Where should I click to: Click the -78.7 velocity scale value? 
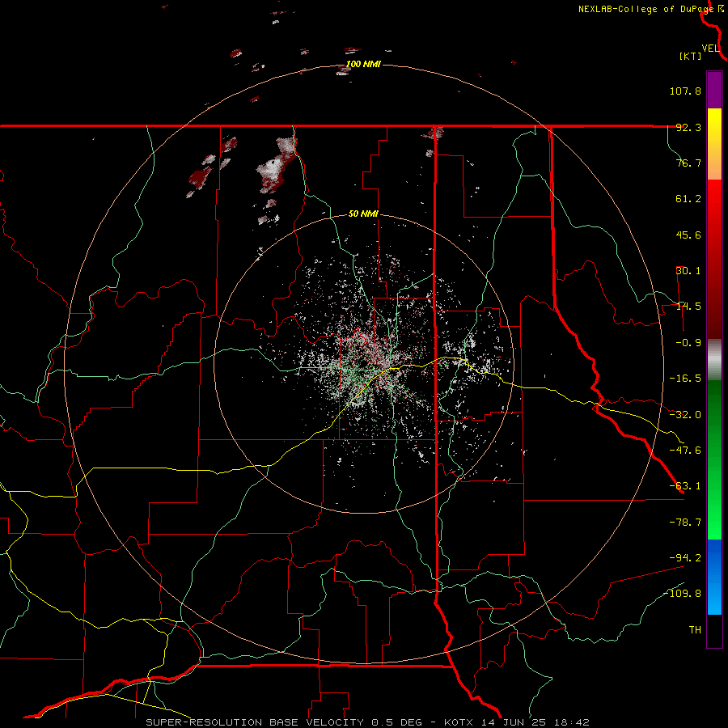(x=685, y=523)
